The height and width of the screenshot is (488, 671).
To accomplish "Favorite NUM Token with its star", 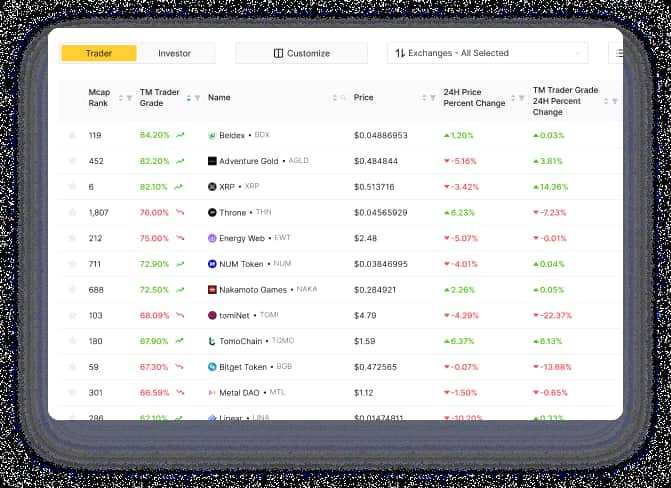I will pos(72,264).
